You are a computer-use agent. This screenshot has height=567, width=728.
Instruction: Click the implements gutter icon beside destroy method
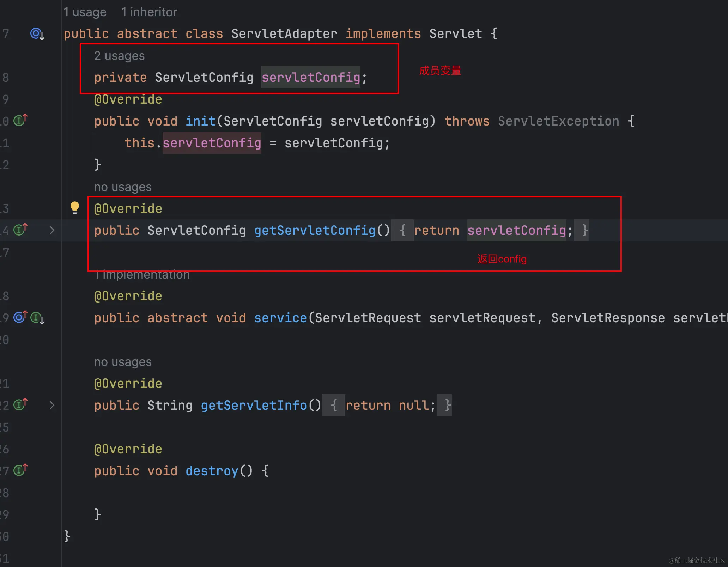tap(20, 470)
